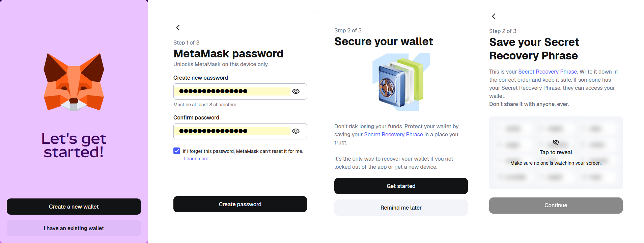Focus the Confirm password field

pyautogui.click(x=233, y=131)
